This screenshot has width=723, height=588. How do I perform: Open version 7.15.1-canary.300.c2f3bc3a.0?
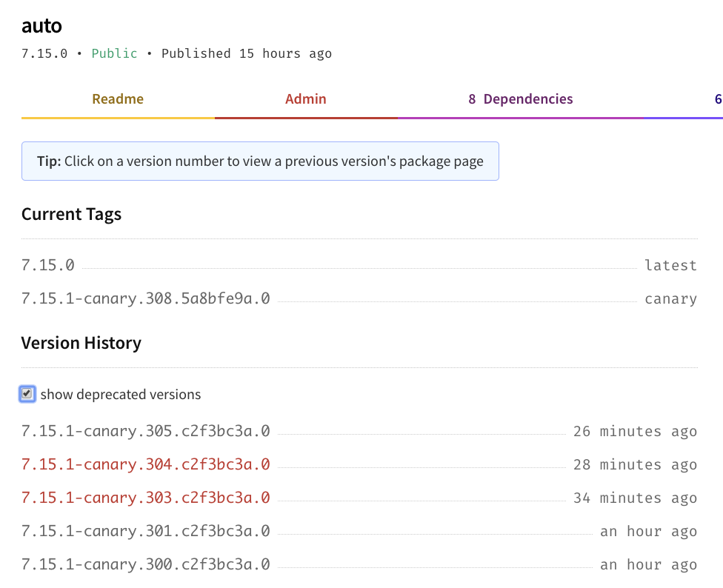[145, 564]
